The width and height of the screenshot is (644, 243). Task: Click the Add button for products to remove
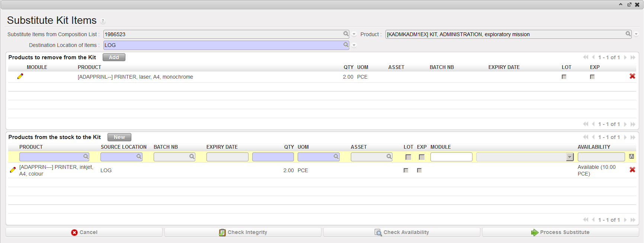pos(114,57)
